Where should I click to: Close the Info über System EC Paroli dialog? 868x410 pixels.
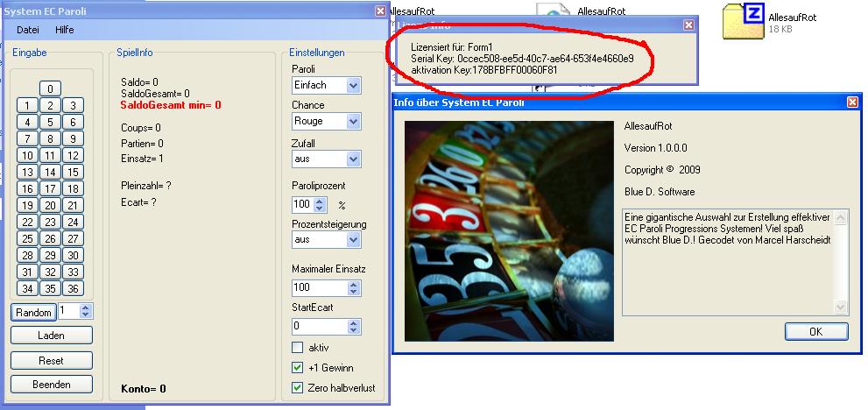pos(853,102)
